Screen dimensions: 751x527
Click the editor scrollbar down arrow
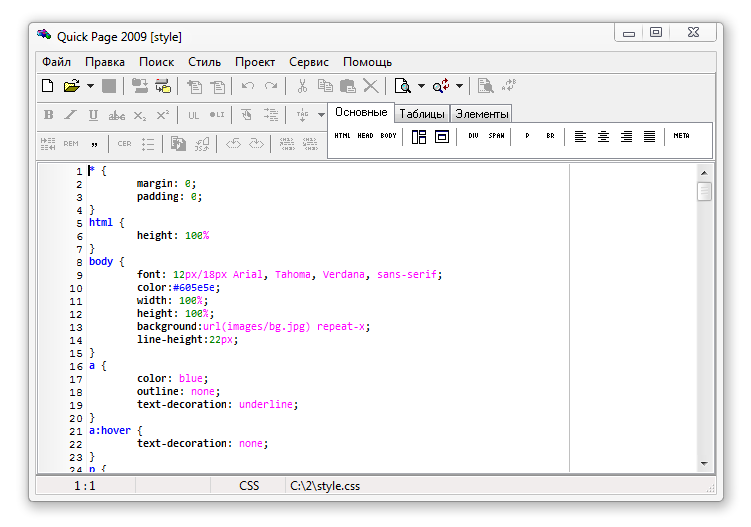(704, 463)
